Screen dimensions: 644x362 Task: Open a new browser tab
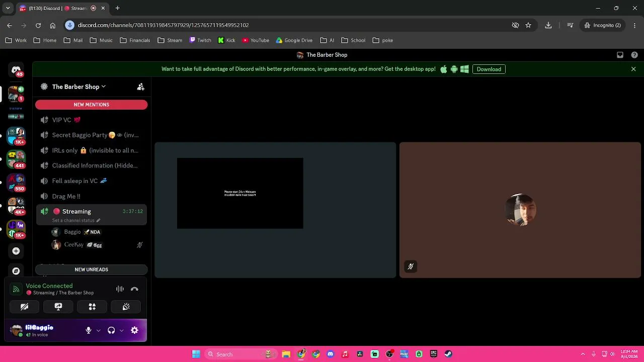click(117, 8)
